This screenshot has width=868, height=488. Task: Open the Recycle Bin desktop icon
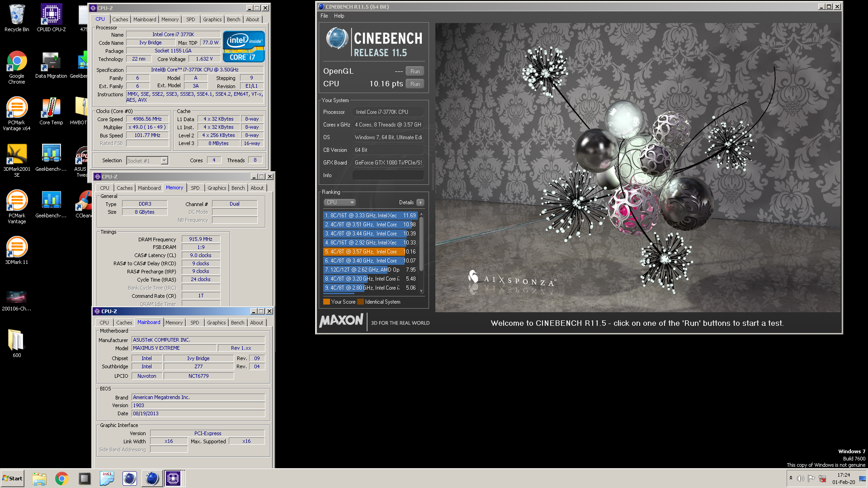tap(17, 18)
